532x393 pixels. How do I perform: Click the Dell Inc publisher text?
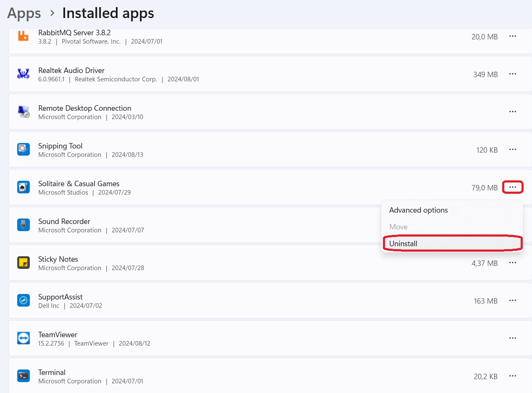[x=49, y=306]
